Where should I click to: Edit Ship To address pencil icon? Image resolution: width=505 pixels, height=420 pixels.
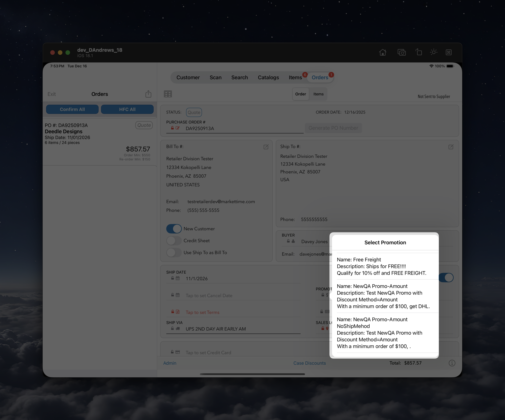point(451,147)
